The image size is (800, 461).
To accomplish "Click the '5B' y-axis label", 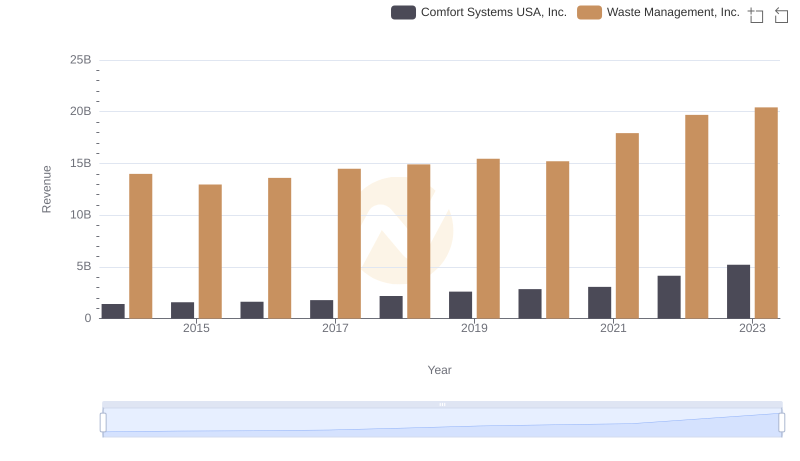I will (x=84, y=266).
